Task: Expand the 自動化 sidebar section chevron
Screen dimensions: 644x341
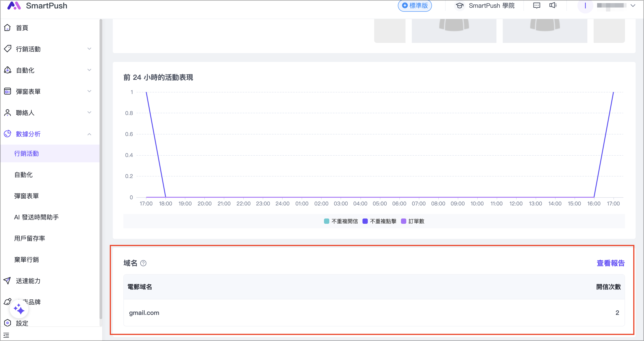Action: coord(89,70)
